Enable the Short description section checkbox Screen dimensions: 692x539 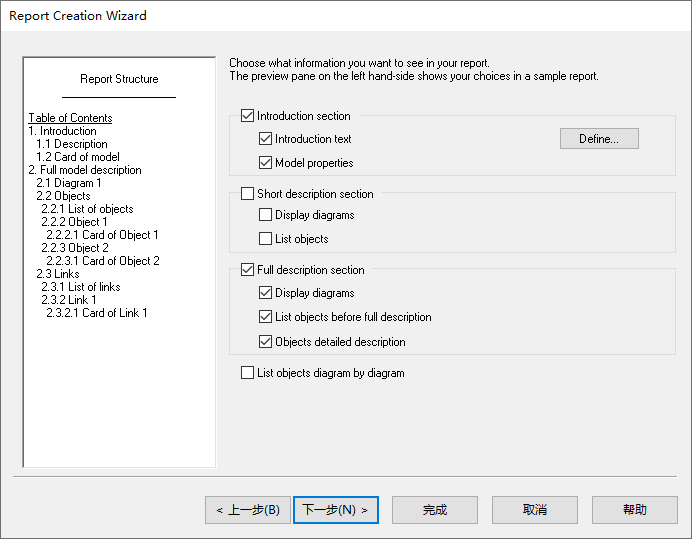247,193
